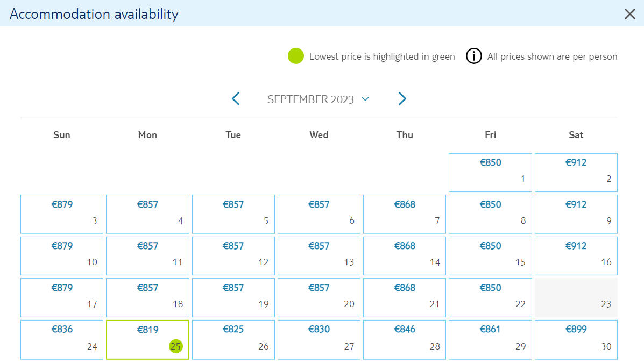This screenshot has width=644, height=363.
Task: Go to the previous month arrow
Action: point(236,99)
